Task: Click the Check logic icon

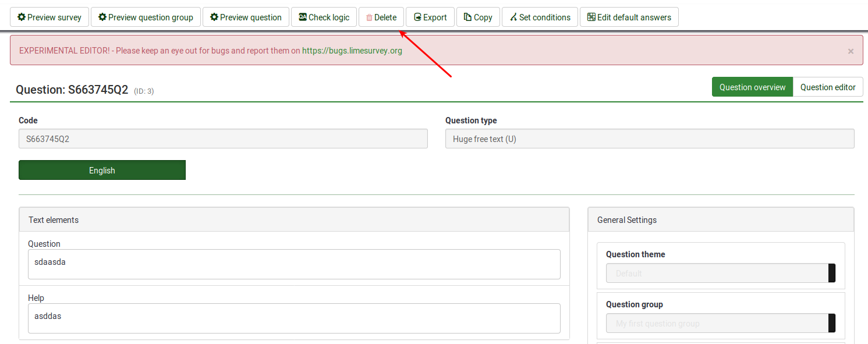Action: pos(303,17)
